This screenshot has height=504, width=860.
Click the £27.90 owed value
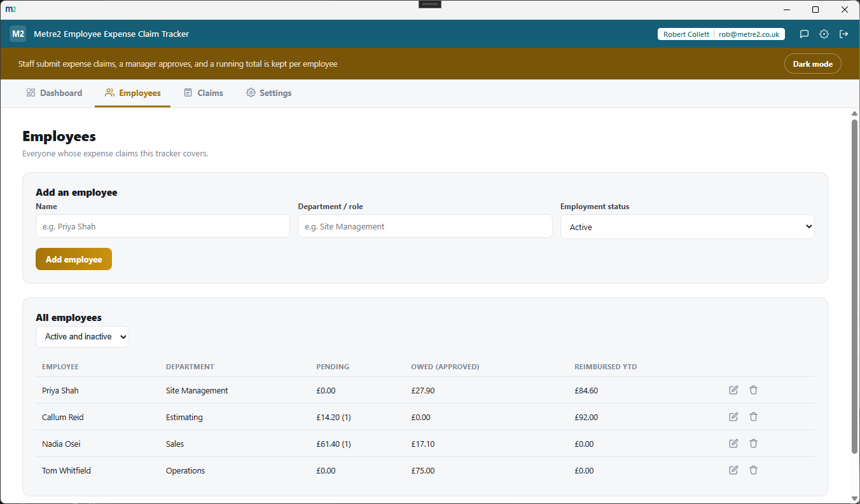pyautogui.click(x=423, y=391)
